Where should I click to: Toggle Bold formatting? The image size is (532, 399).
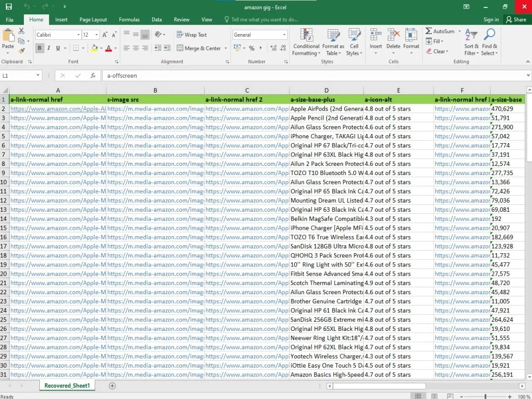click(39, 48)
